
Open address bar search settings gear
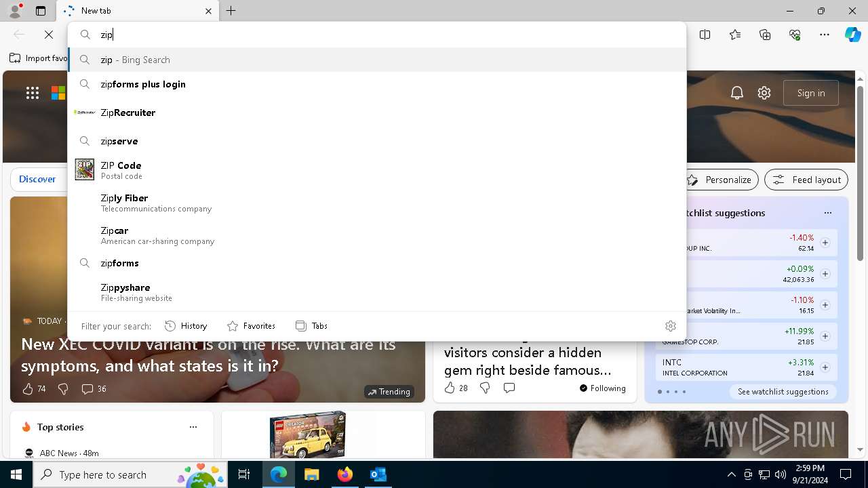click(671, 326)
